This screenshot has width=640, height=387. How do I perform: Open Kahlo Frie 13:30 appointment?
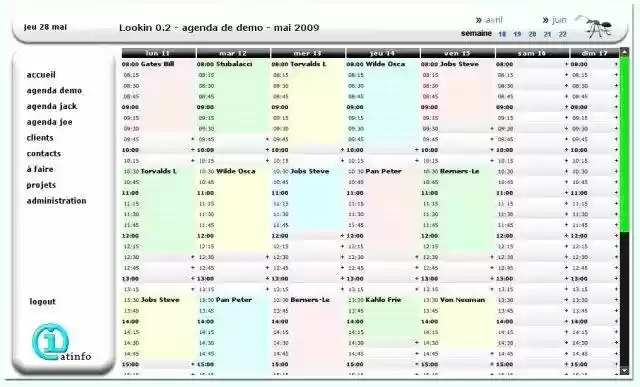[383, 300]
